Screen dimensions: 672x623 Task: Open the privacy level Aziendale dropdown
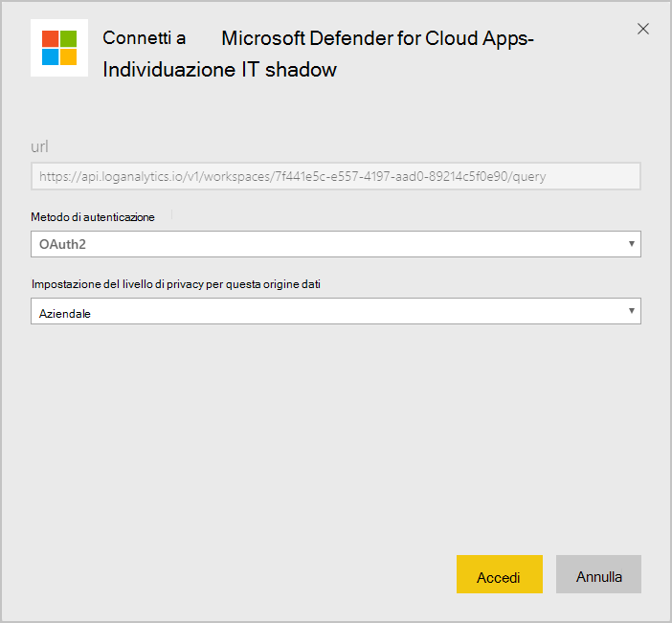(336, 311)
